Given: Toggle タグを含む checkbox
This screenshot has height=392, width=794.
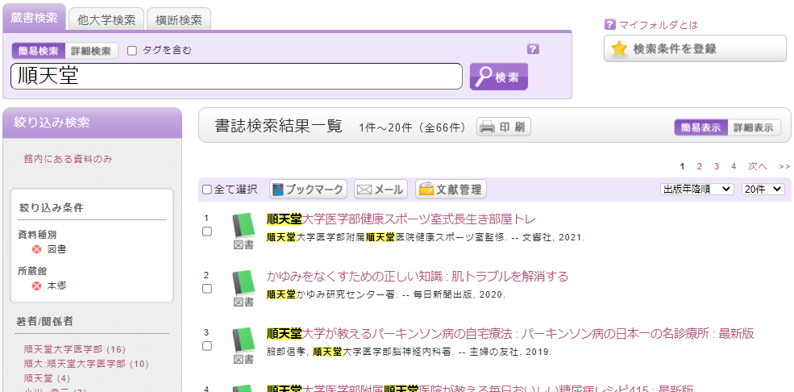Looking at the screenshot, I should coord(132,51).
